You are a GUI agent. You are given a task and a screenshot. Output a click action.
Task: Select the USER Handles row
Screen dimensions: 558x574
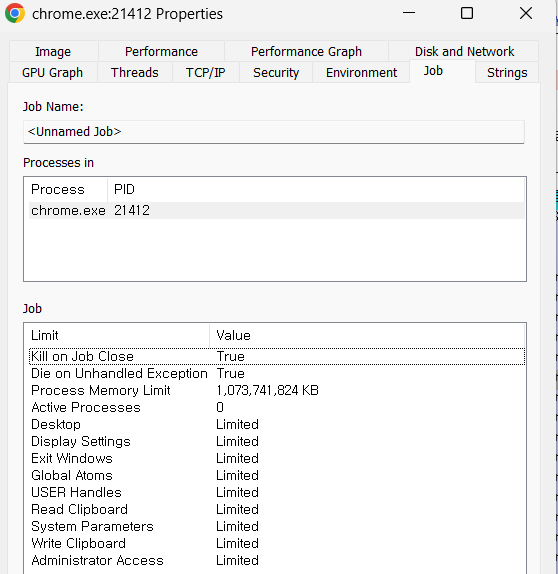click(276, 492)
